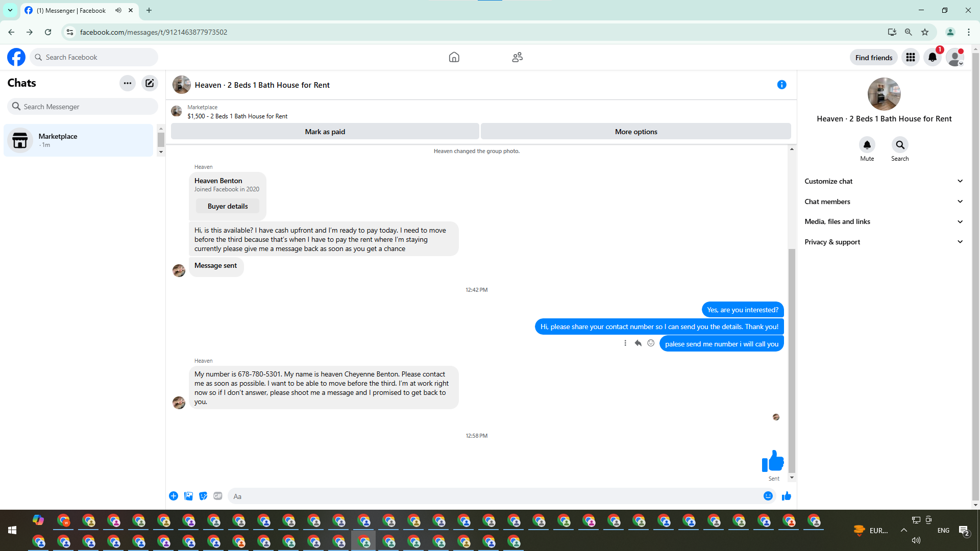The height and width of the screenshot is (551, 980).
Task: Search within the conversation
Action: pyautogui.click(x=900, y=145)
